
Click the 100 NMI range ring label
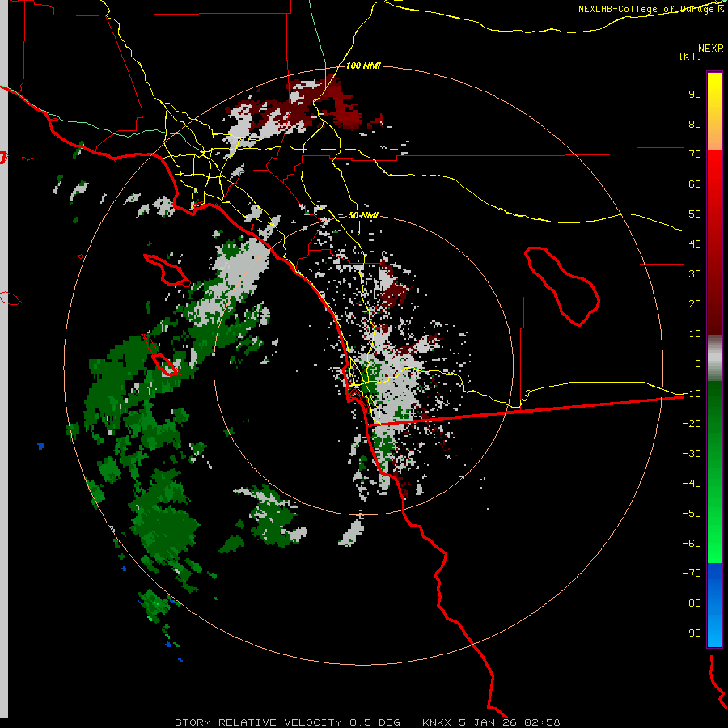click(x=363, y=66)
